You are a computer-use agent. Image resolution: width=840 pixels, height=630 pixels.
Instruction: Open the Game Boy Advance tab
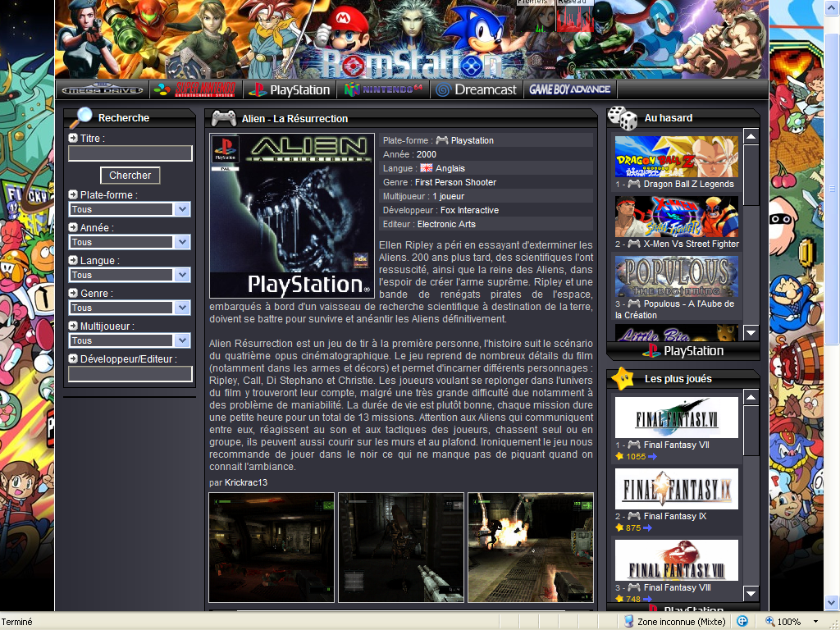pos(569,90)
